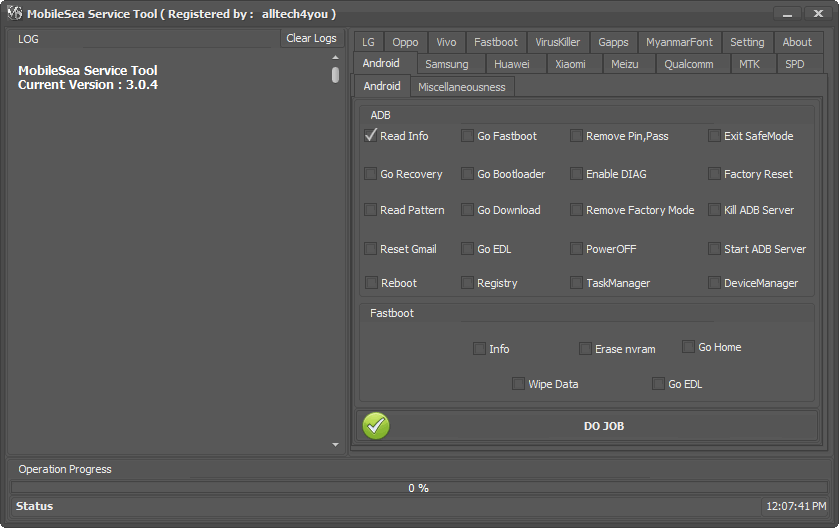Click the log scrollbar up arrow
This screenshot has height=528, width=839.
pyautogui.click(x=335, y=57)
